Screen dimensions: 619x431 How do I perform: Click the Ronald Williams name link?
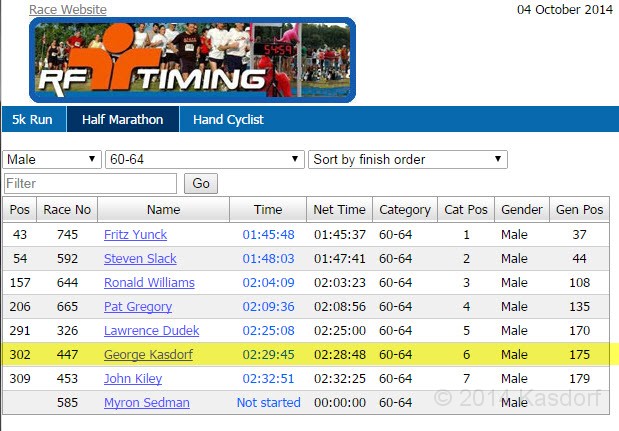click(149, 283)
